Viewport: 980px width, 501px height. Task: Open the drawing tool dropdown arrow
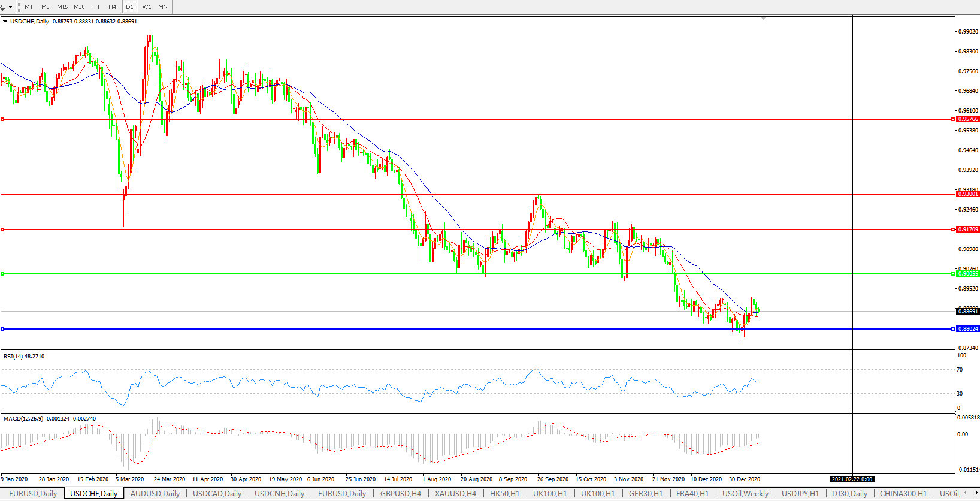10,7
